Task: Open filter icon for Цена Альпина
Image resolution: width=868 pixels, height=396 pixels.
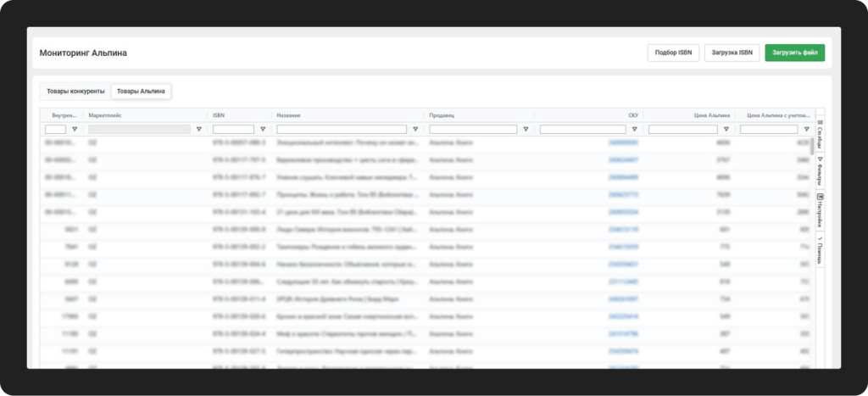Action: tap(726, 130)
